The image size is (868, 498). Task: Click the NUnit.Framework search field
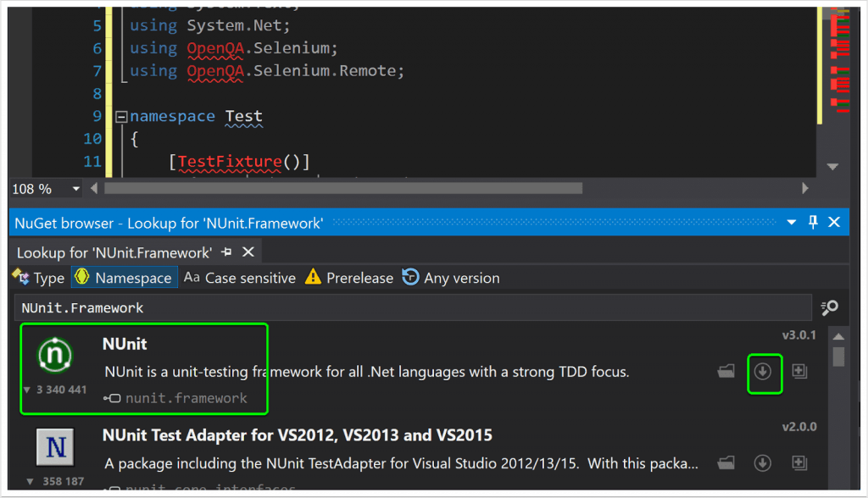coord(413,307)
